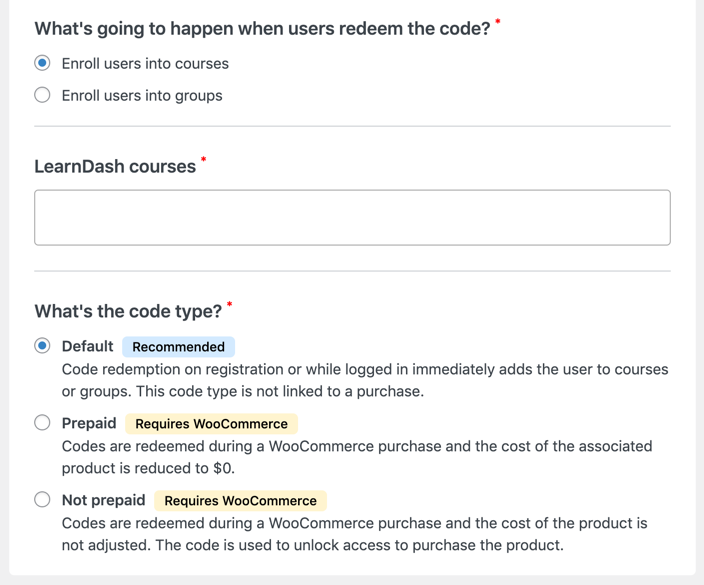
Task: Click the bold 'Prepaid' label text
Action: click(89, 423)
